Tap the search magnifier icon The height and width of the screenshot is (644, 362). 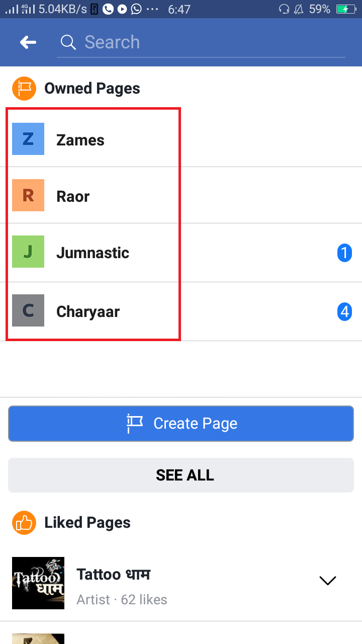tap(68, 42)
